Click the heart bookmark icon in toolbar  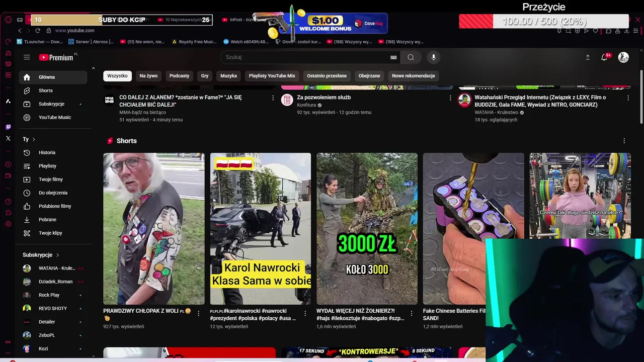click(596, 31)
